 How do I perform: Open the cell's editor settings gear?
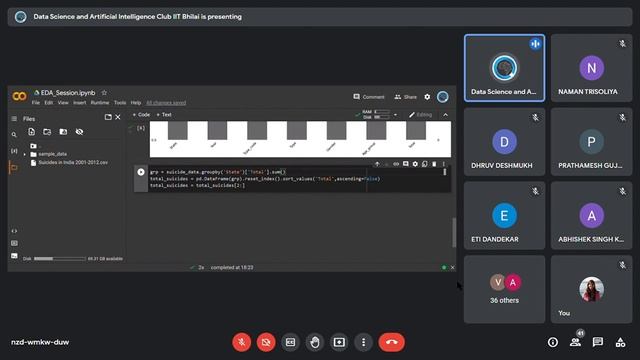coord(415,164)
